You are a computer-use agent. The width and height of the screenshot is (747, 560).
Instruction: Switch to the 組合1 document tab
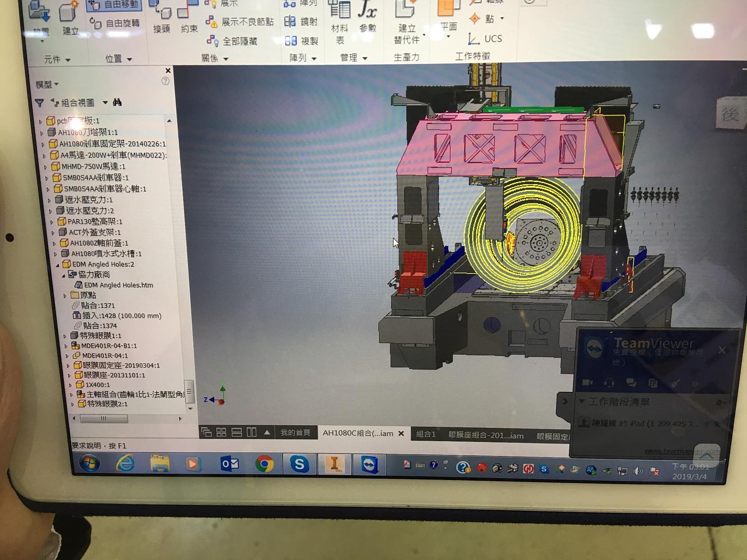[x=425, y=433]
